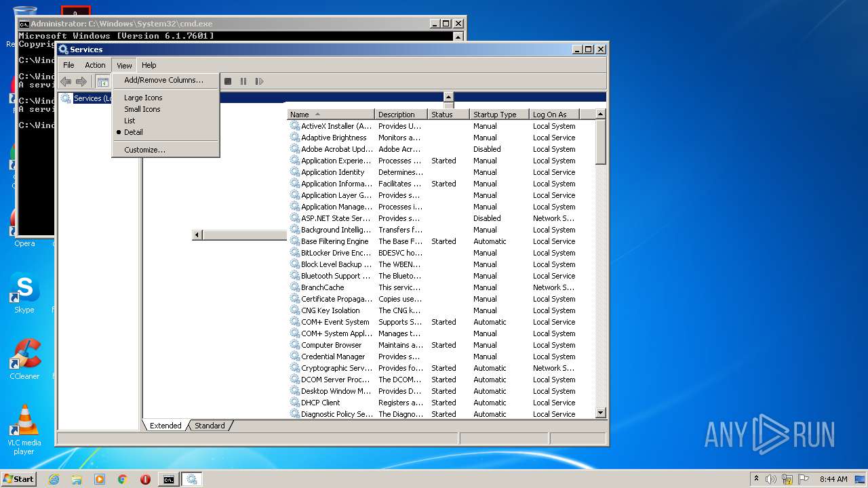868x488 pixels.
Task: Click the network tray icon
Action: tap(787, 479)
